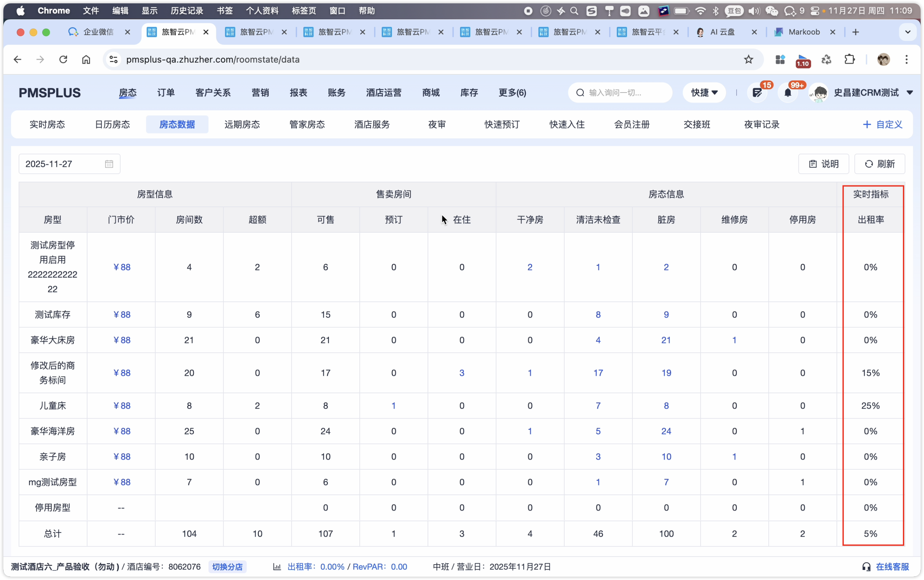
Task: Click the calendar icon in date field
Action: coord(109,164)
